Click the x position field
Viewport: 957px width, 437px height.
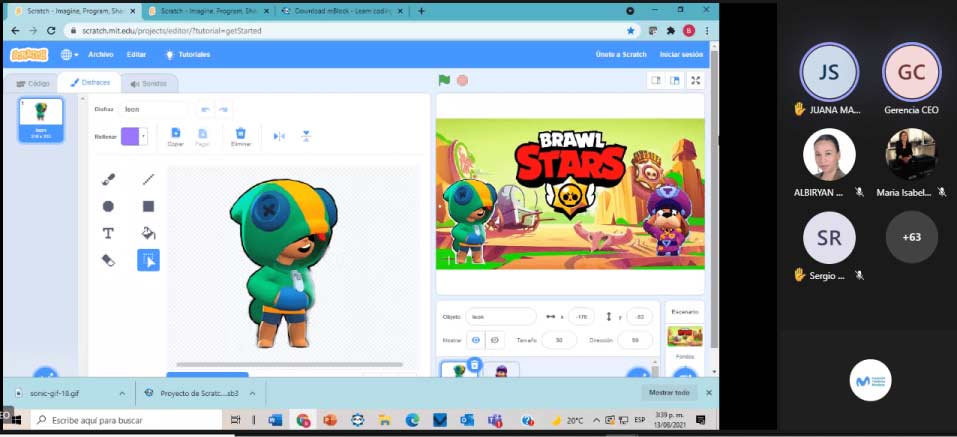(x=581, y=316)
